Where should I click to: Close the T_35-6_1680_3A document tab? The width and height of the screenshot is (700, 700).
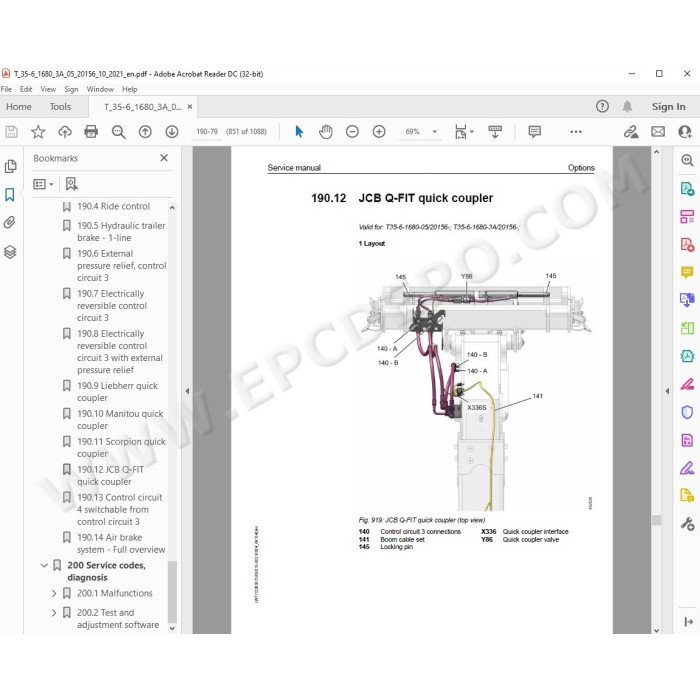pyautogui.click(x=190, y=107)
